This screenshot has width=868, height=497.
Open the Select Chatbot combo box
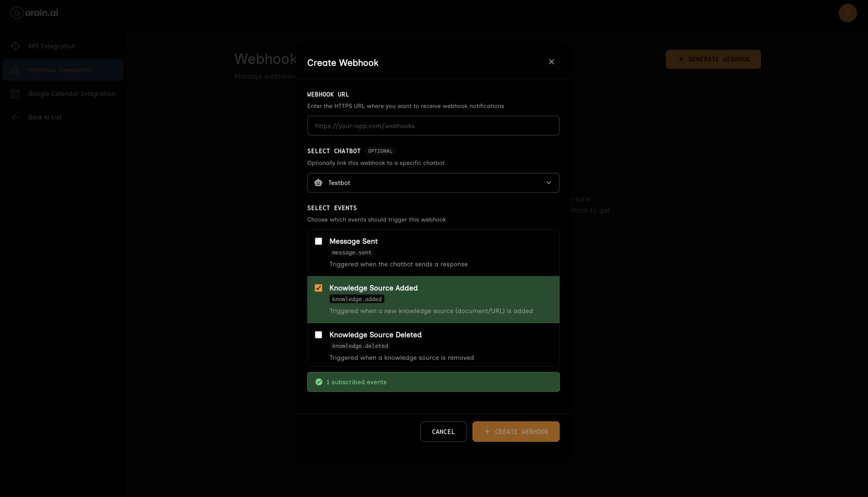pyautogui.click(x=433, y=183)
